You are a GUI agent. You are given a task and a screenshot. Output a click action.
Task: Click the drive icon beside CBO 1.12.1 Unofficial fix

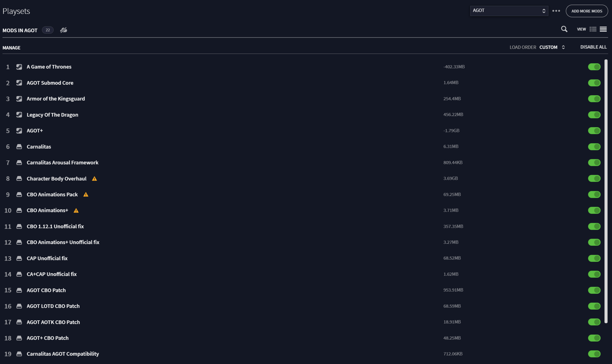click(x=19, y=226)
